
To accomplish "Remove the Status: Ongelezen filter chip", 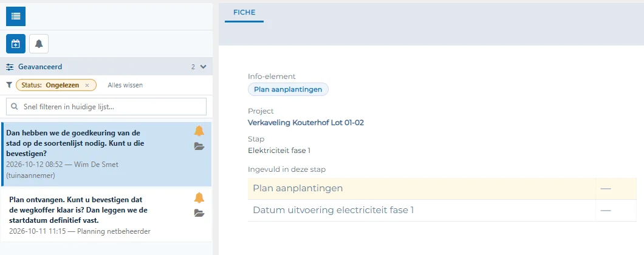I will (x=87, y=86).
